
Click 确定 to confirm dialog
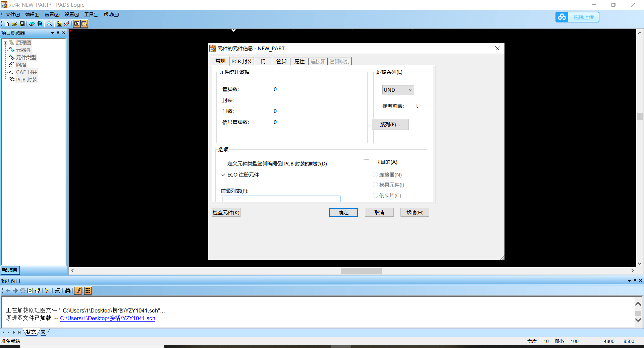(343, 212)
